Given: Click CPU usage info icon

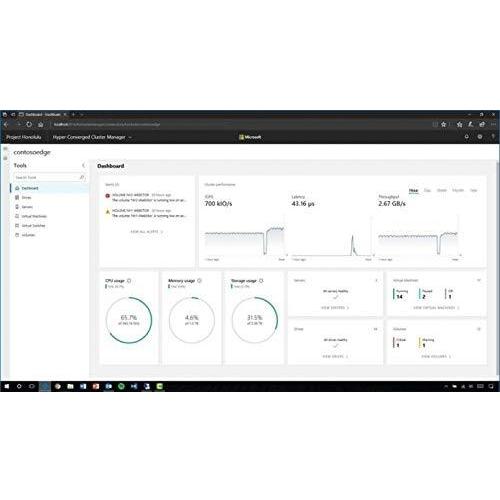Looking at the screenshot, I should tap(129, 281).
